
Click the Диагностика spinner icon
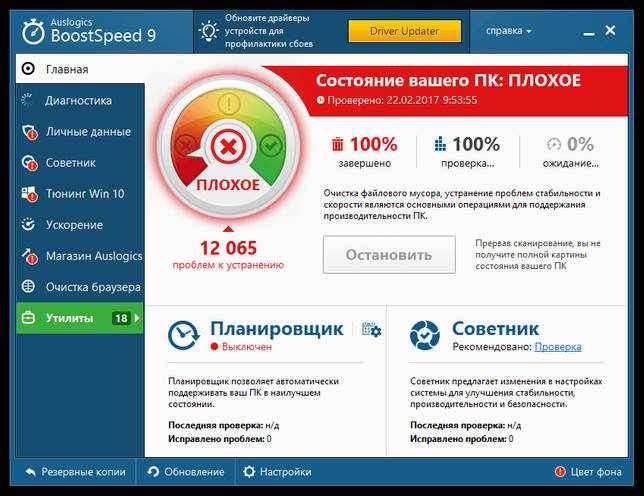27,100
